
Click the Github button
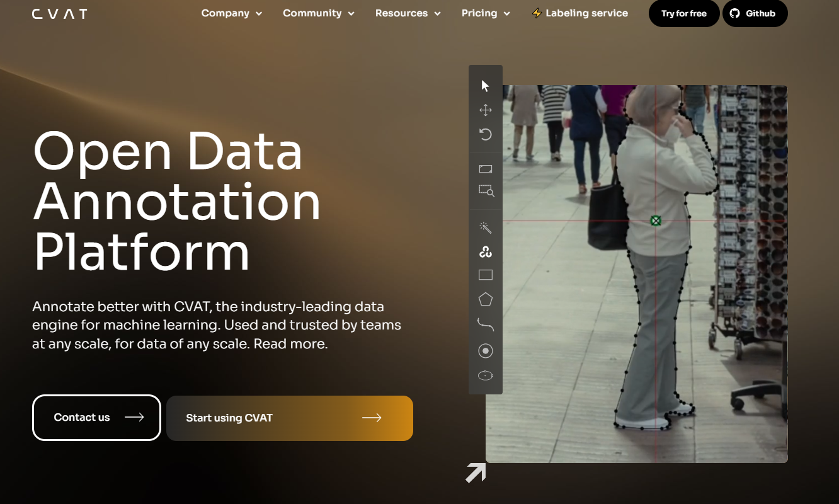755,13
